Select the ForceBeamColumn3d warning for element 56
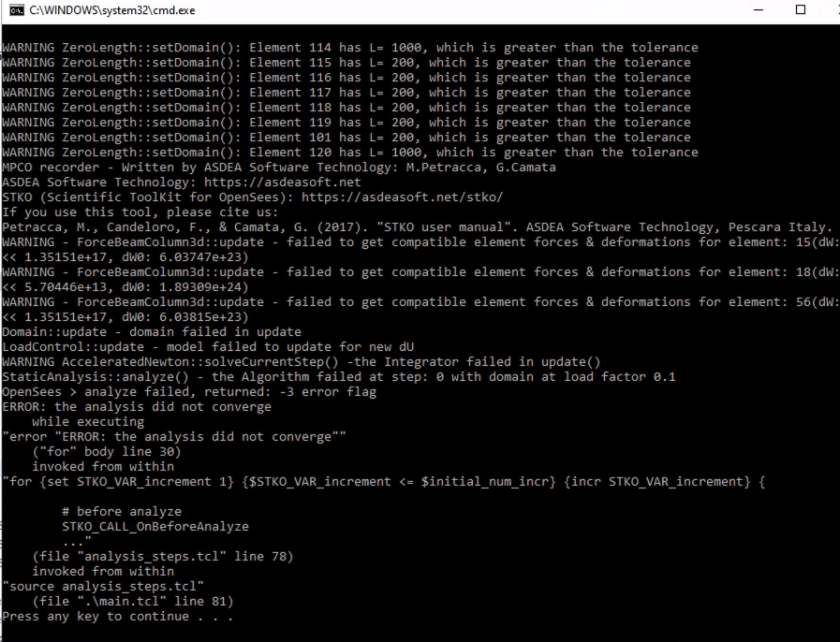 [420, 302]
